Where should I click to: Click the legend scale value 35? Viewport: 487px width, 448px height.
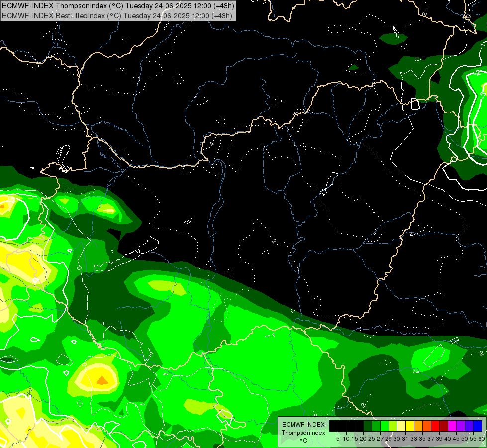pyautogui.click(x=423, y=439)
